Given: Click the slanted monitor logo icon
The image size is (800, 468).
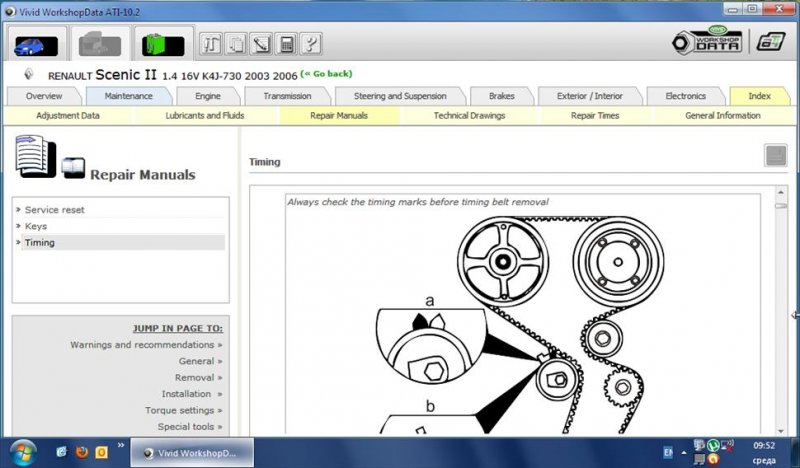Looking at the screenshot, I should pyautogui.click(x=770, y=41).
